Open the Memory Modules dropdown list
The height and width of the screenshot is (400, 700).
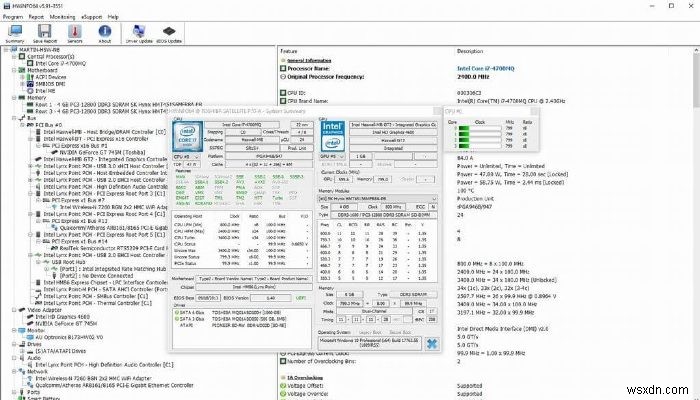(x=377, y=199)
